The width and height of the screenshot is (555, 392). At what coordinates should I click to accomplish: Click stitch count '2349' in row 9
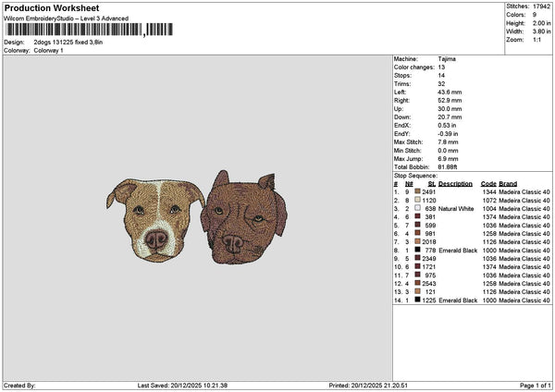[428, 259]
